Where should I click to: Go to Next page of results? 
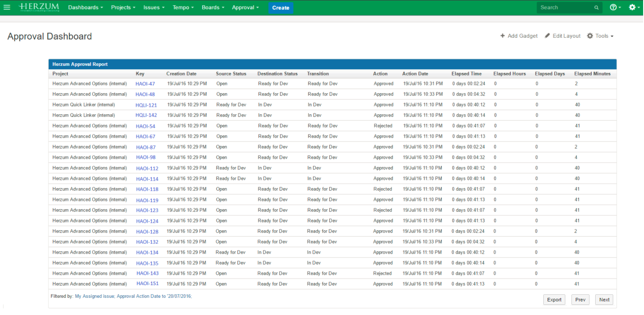(x=604, y=300)
